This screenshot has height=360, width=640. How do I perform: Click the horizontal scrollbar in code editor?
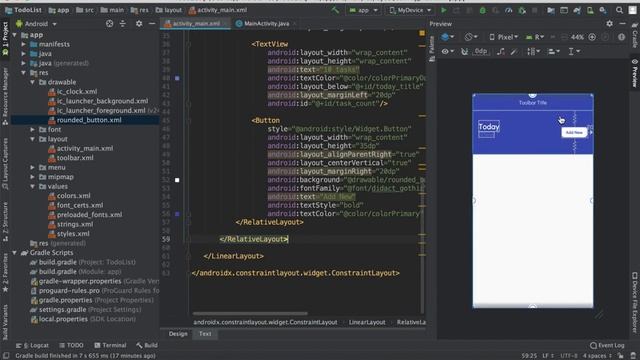(x=250, y=313)
